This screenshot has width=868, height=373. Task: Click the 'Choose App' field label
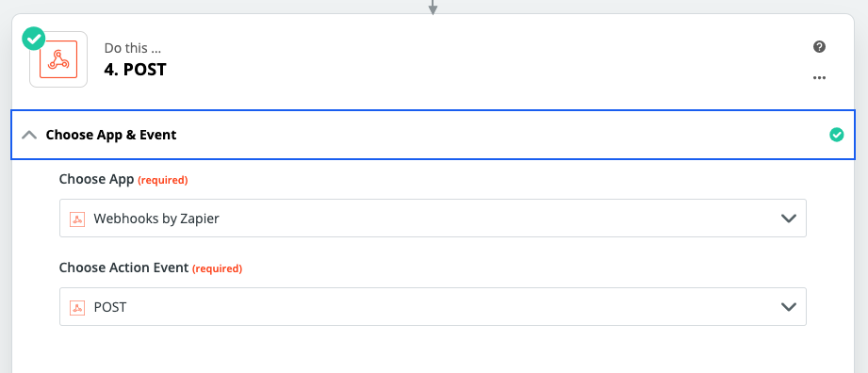[96, 179]
